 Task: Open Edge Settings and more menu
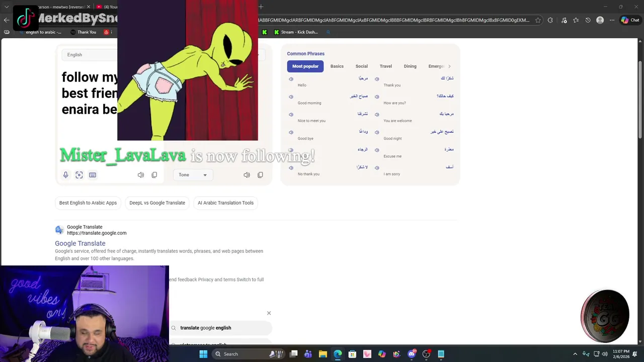(612, 20)
